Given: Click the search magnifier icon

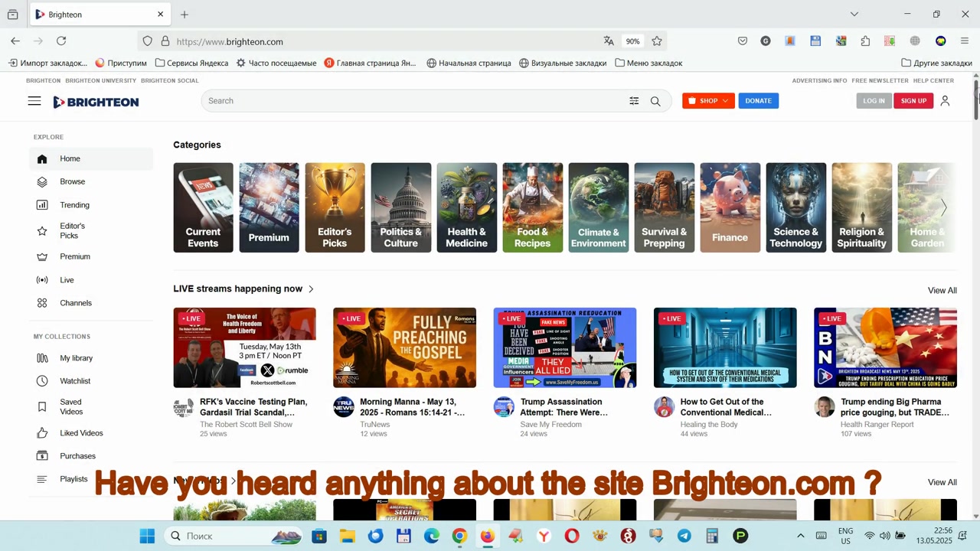Looking at the screenshot, I should (x=655, y=101).
